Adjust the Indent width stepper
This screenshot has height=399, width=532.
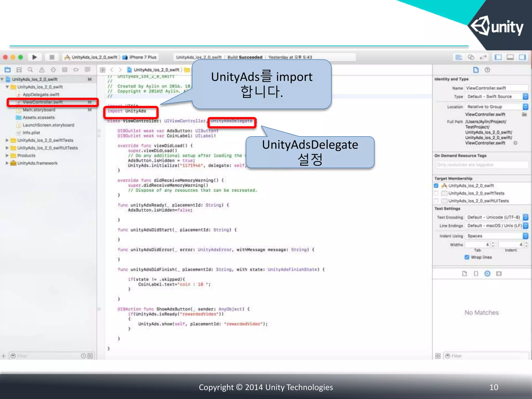pyautogui.click(x=526, y=244)
